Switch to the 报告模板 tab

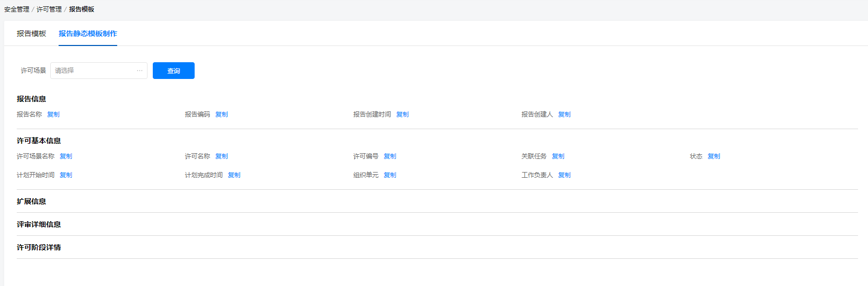[x=31, y=33]
